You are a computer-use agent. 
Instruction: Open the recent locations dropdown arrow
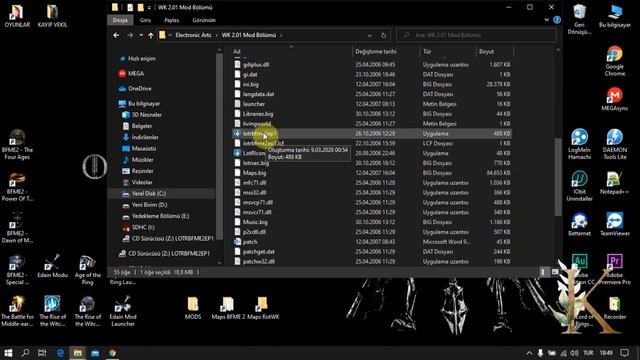click(x=141, y=36)
